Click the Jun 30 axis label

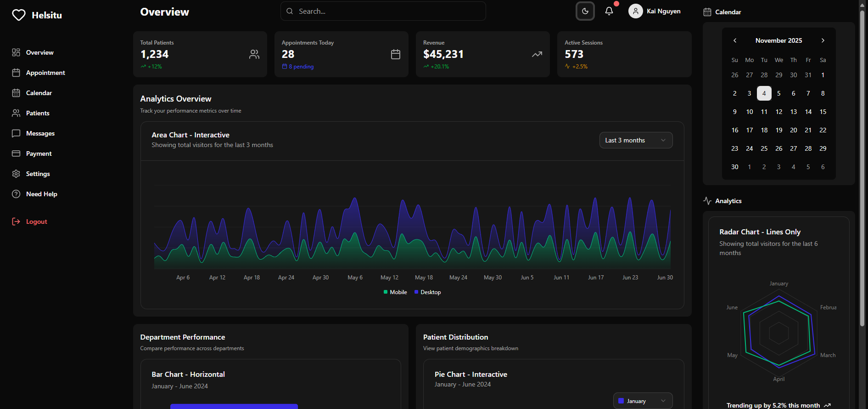[665, 278]
